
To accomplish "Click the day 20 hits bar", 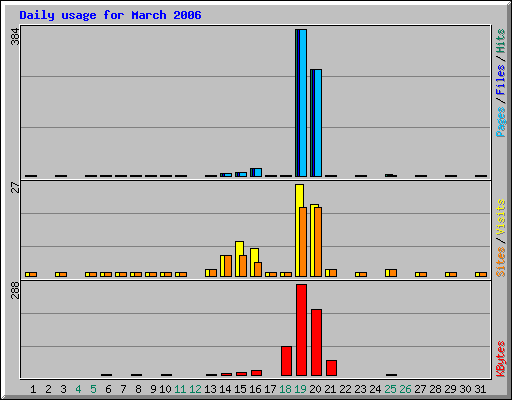I will (312, 123).
